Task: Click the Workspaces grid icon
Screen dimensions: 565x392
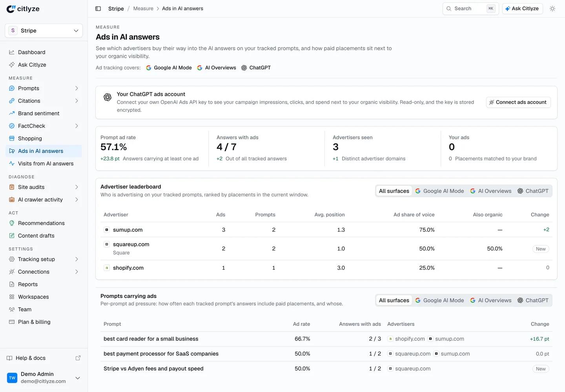Action: [x=12, y=297]
